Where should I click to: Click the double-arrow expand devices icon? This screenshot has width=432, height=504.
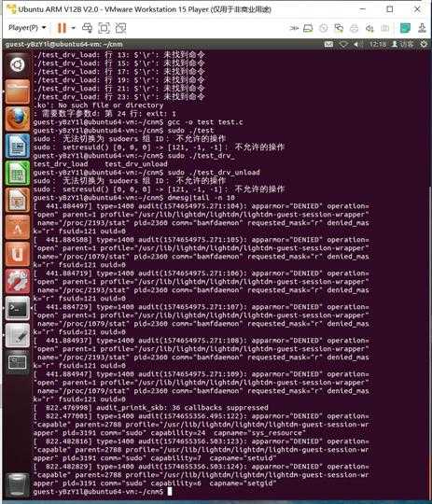tap(294, 28)
